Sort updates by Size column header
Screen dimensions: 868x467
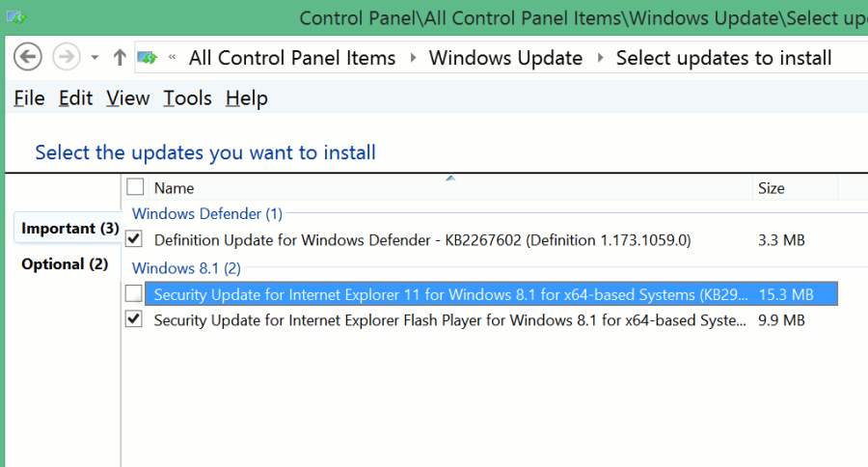pyautogui.click(x=772, y=188)
